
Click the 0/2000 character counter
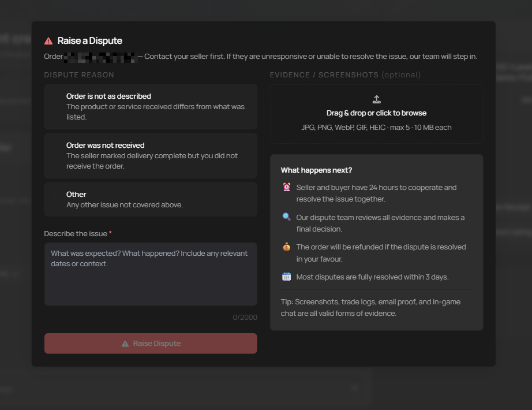245,318
